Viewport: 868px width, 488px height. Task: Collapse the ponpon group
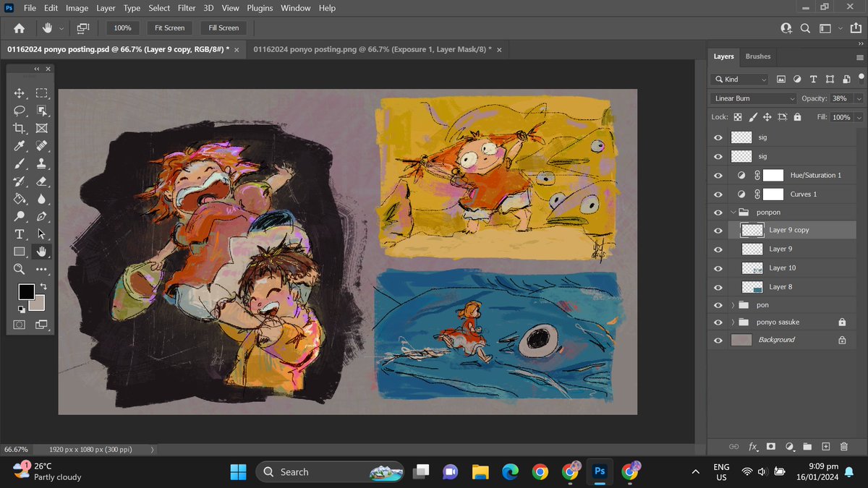pyautogui.click(x=733, y=213)
